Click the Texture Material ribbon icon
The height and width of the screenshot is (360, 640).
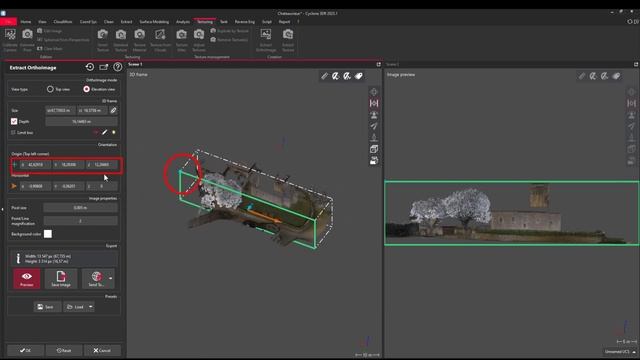click(140, 40)
